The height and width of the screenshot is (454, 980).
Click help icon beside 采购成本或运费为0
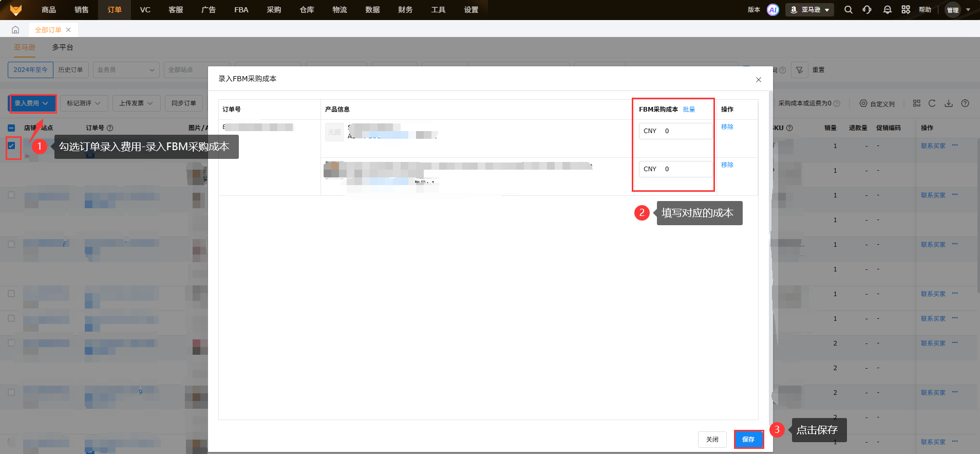pyautogui.click(x=837, y=103)
